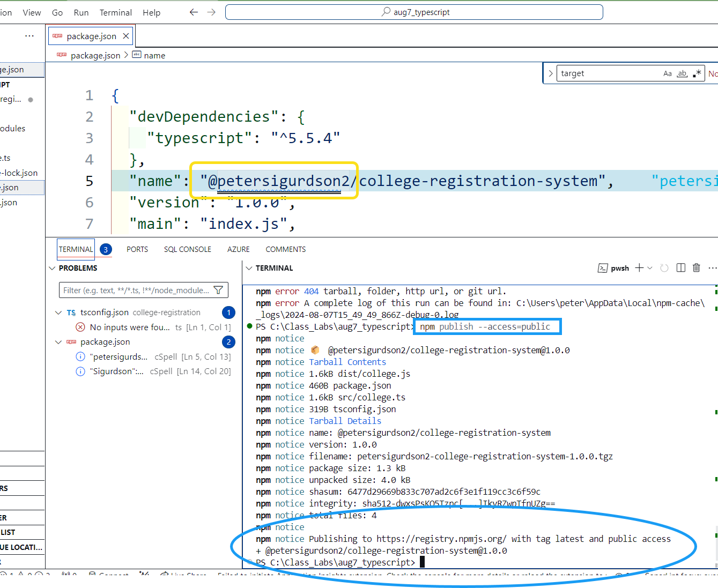
Task: Click the problems filter text field
Action: [136, 290]
